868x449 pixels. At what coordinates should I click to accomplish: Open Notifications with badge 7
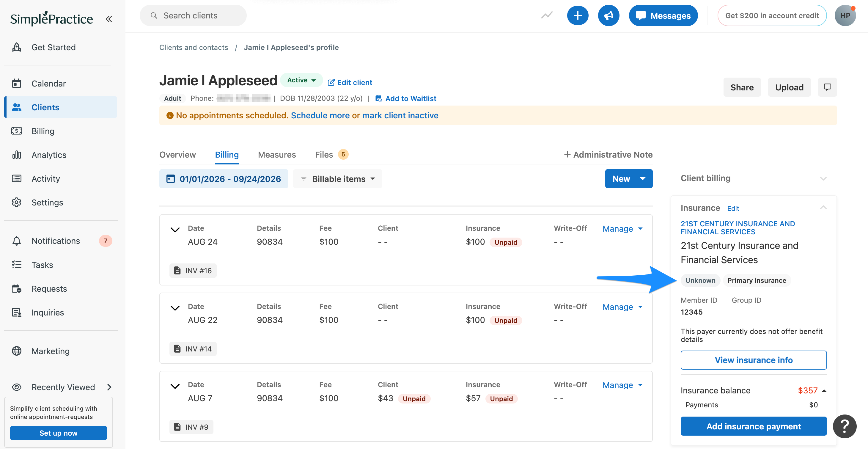pyautogui.click(x=61, y=241)
